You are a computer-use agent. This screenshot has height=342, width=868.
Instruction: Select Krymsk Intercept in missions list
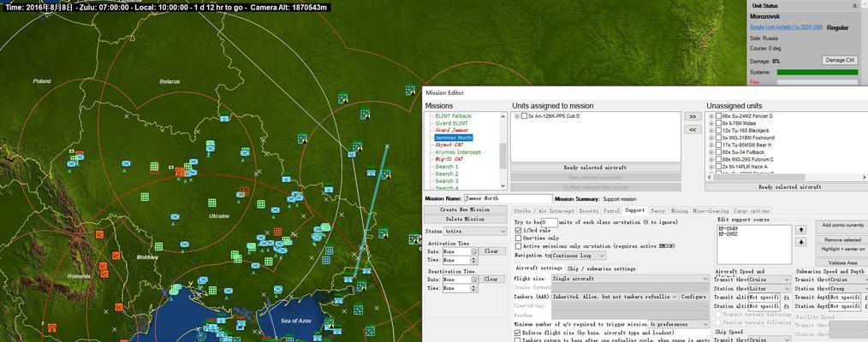tap(457, 152)
